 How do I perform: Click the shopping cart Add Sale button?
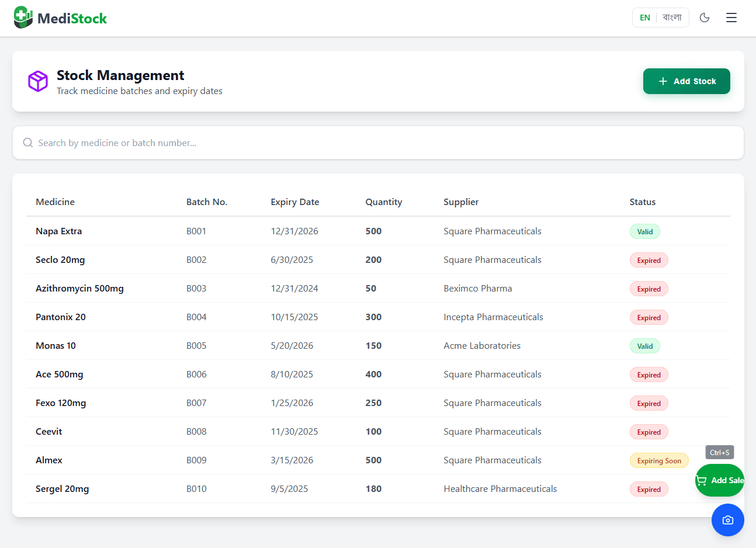[x=719, y=480]
